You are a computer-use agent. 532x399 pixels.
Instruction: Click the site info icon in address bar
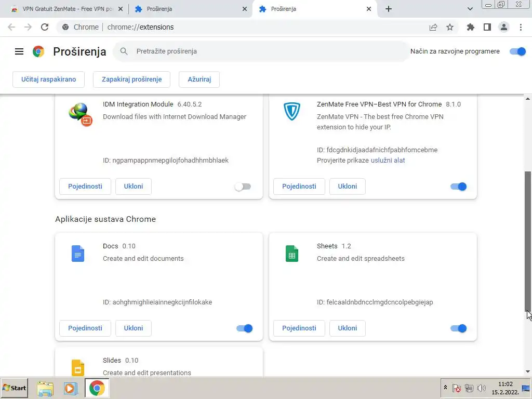[x=65, y=27]
